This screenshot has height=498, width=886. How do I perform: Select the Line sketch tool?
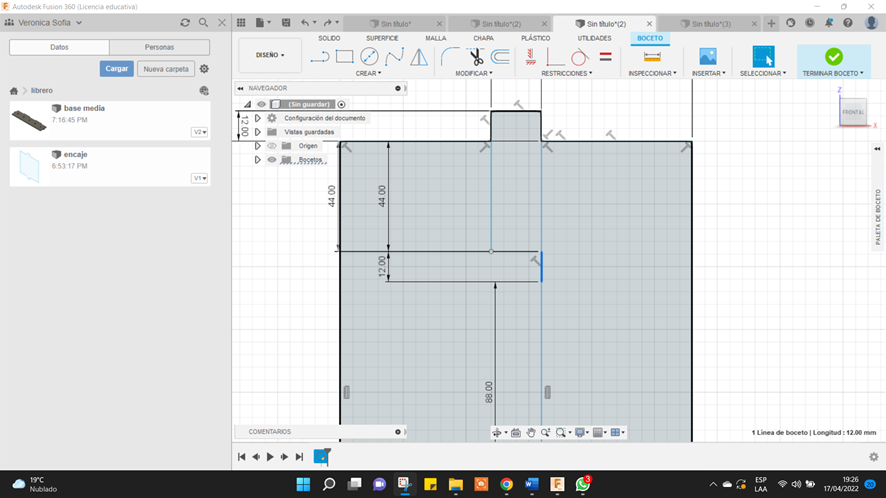coord(320,57)
